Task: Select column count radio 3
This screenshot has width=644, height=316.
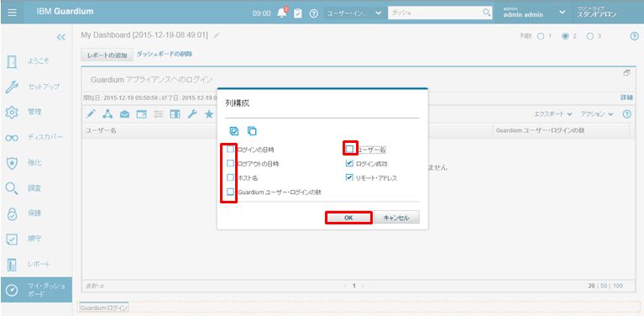Action: point(590,36)
